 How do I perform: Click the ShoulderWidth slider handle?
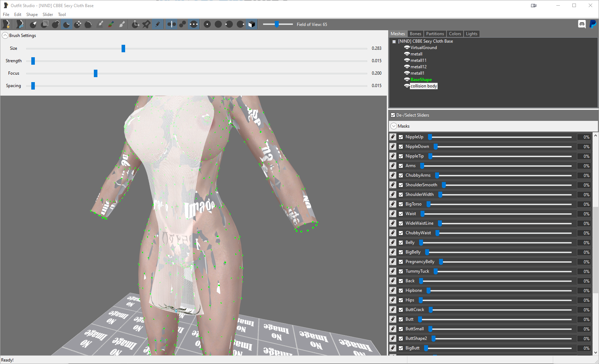(440, 194)
